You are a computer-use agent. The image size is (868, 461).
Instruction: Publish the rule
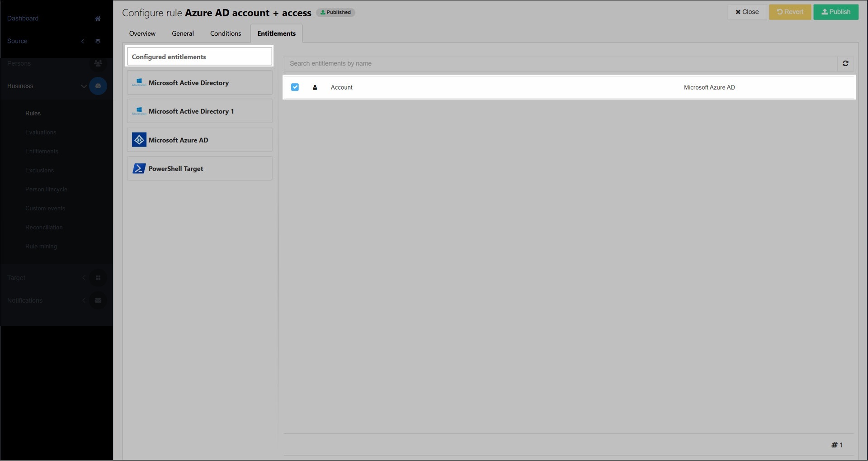point(835,12)
